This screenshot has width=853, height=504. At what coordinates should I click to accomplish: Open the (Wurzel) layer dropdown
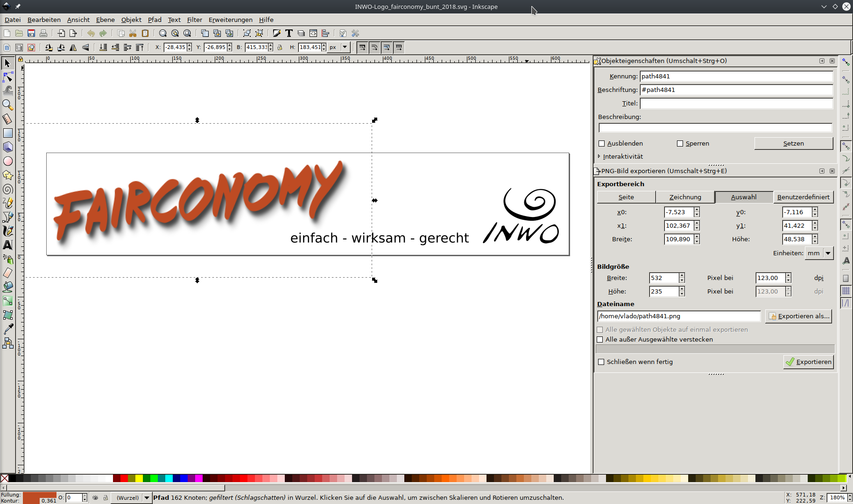click(x=132, y=497)
